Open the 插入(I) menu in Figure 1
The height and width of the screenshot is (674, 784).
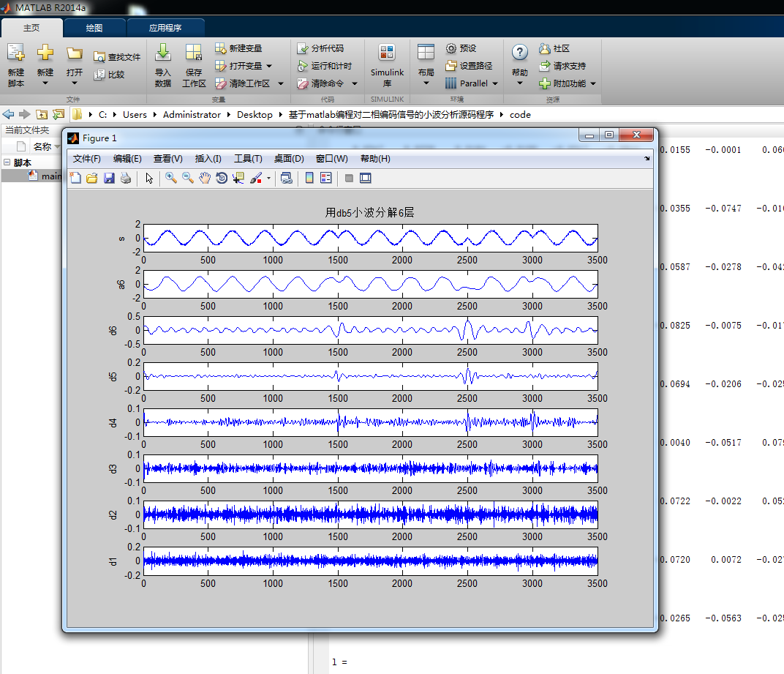click(x=208, y=159)
